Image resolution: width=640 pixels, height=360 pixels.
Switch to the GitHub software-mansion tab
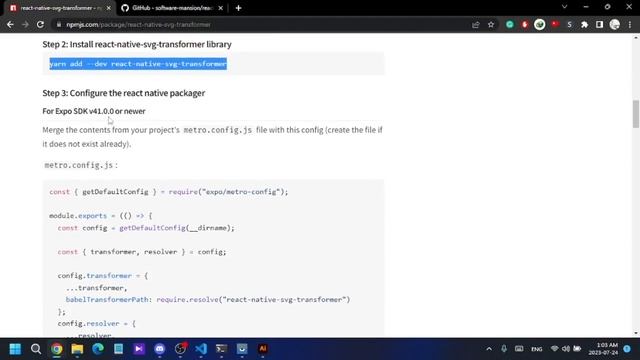[172, 8]
